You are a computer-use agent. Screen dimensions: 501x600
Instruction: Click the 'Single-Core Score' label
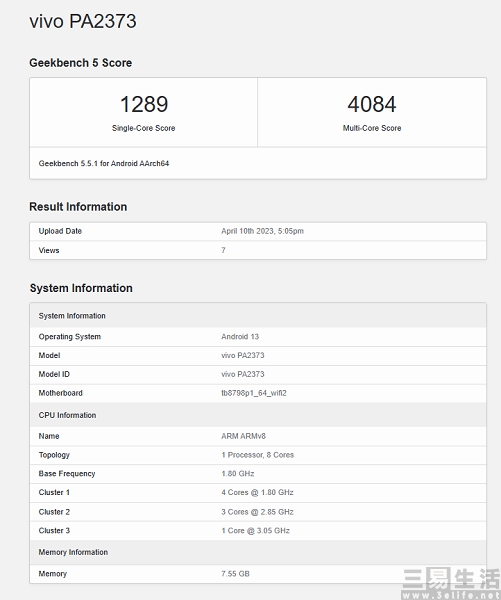coord(144,128)
